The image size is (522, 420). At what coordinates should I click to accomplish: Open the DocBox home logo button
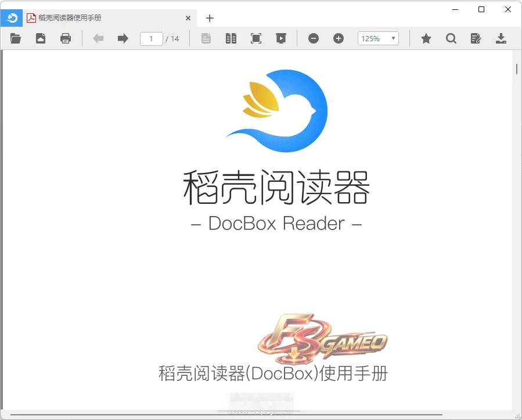(x=12, y=18)
